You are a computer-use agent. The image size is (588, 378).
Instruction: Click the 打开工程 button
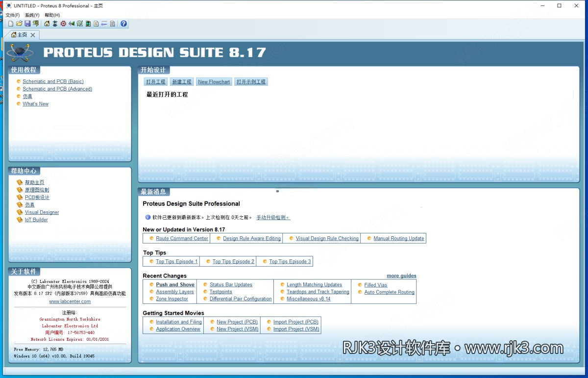[156, 82]
